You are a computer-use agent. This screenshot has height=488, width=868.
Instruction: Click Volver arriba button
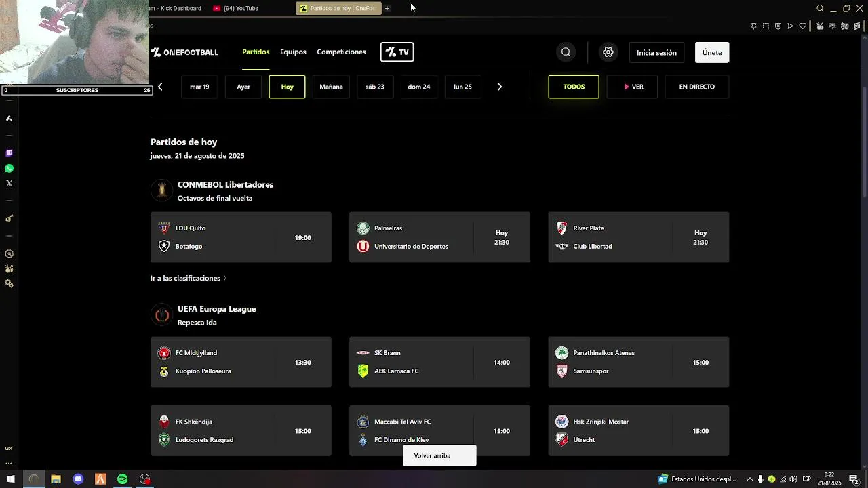click(439, 455)
